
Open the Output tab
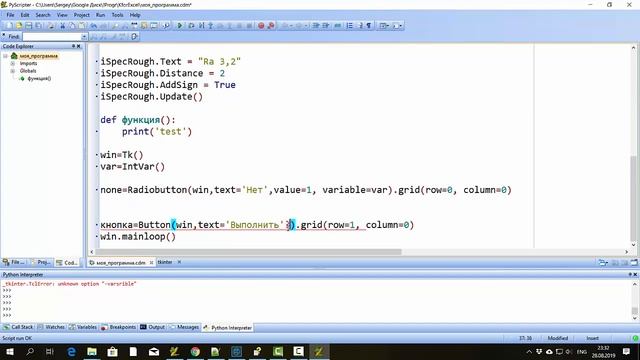pos(152,327)
